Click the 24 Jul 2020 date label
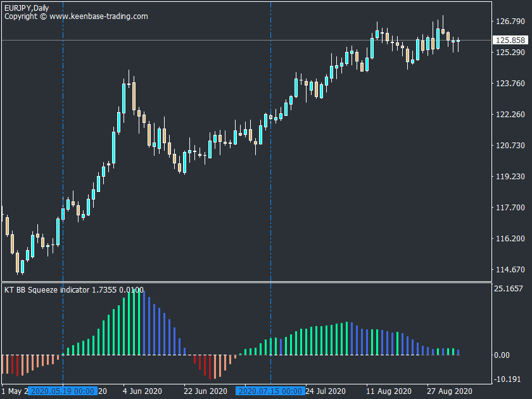The image size is (532, 399). pyautogui.click(x=326, y=391)
